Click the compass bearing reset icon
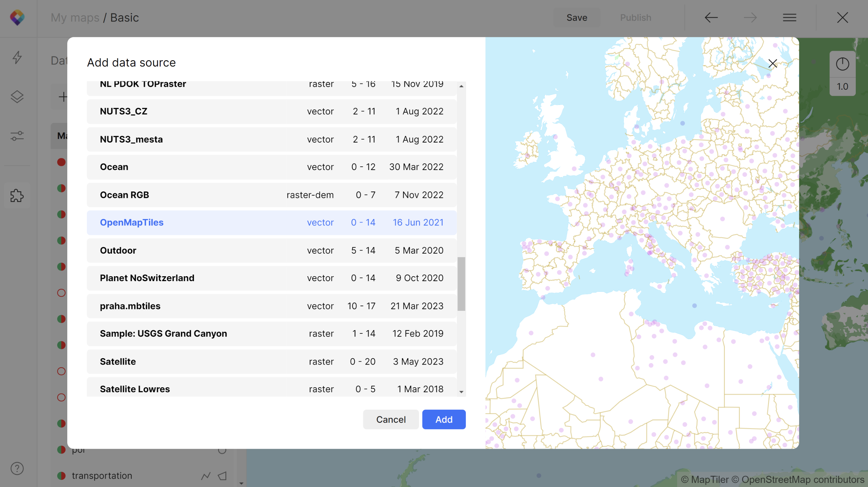Viewport: 868px width, 487px height. tap(842, 64)
